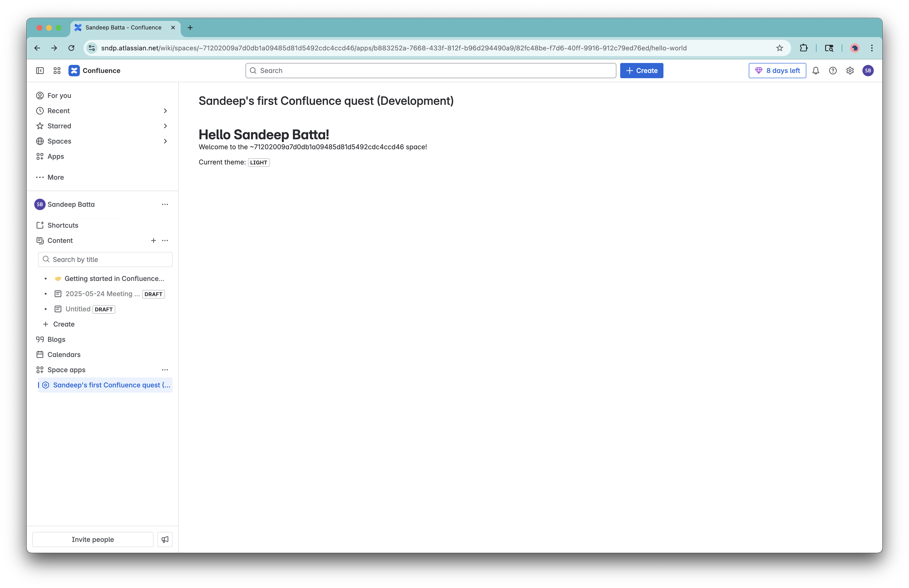Viewport: 909px width, 588px height.
Task: Expand the Spaces menu chevron
Action: [x=165, y=141]
